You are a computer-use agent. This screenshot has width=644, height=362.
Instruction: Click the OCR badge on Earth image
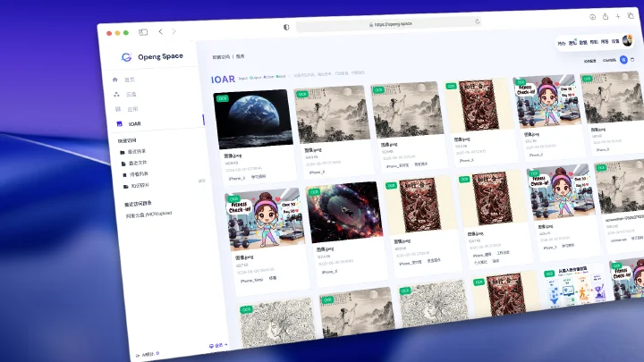[x=223, y=98]
